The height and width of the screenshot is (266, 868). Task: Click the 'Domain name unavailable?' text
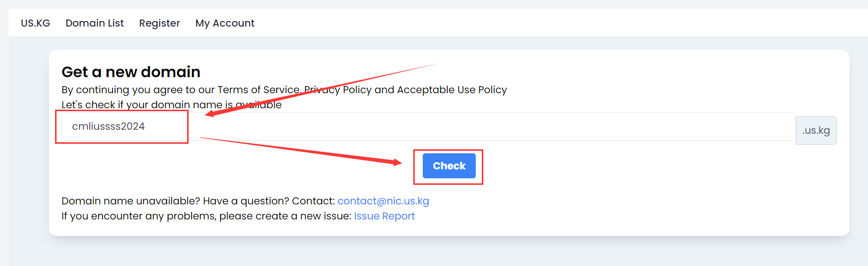[x=131, y=201]
